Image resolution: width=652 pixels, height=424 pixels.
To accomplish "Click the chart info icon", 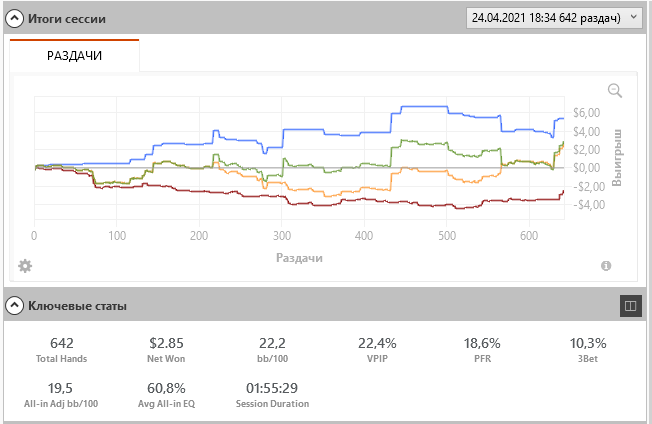I will [x=606, y=266].
